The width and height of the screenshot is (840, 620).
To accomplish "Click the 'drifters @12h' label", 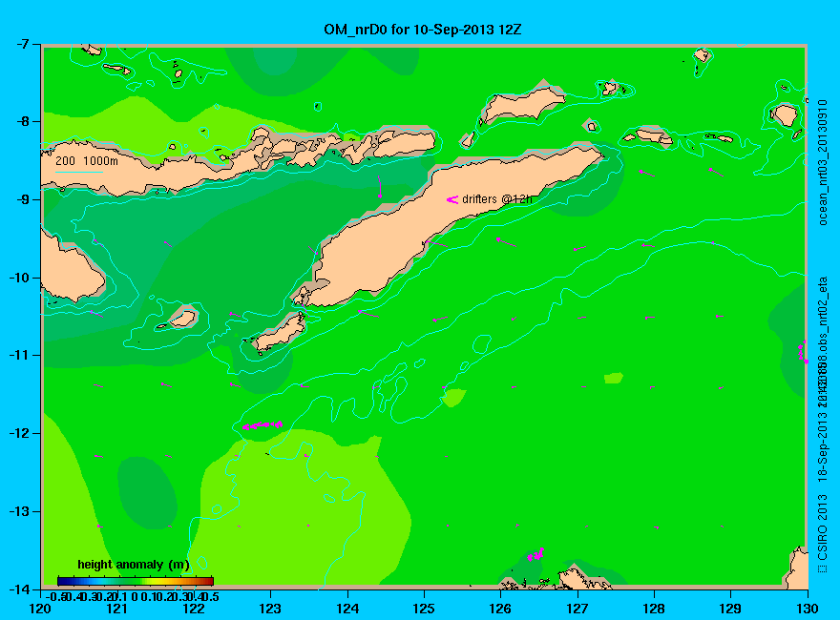I will click(x=496, y=199).
